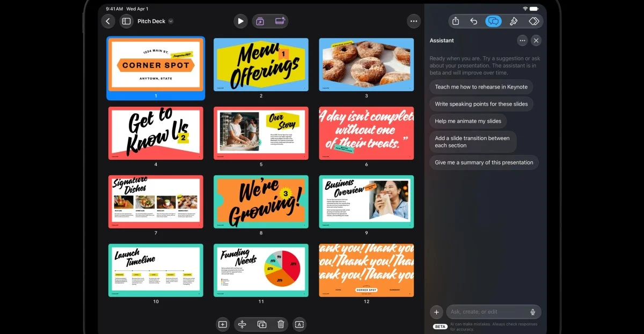The image size is (644, 334).
Task: Select slide 4 Get to Know Us thumbnail
Action: click(x=156, y=133)
